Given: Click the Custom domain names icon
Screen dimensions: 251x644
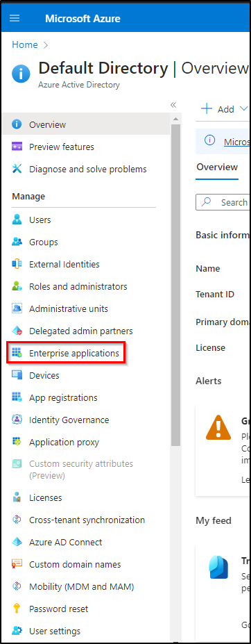Looking at the screenshot, I should click(17, 564).
